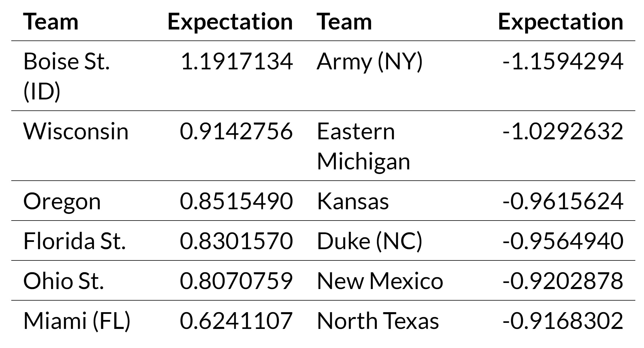Select Duke's expectation value -0.9564940
Screen dimensions: 644x348
[563, 241]
